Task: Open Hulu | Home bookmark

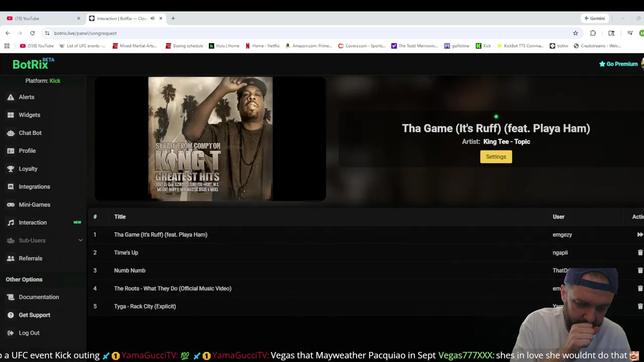Action: click(224, 46)
